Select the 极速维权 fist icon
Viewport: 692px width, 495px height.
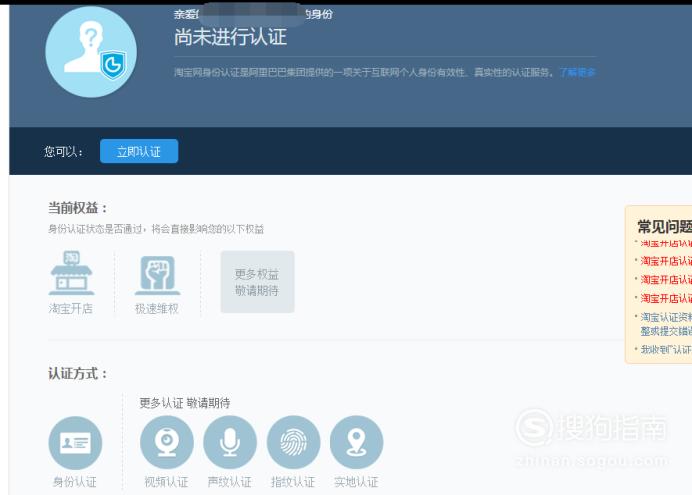coord(157,275)
